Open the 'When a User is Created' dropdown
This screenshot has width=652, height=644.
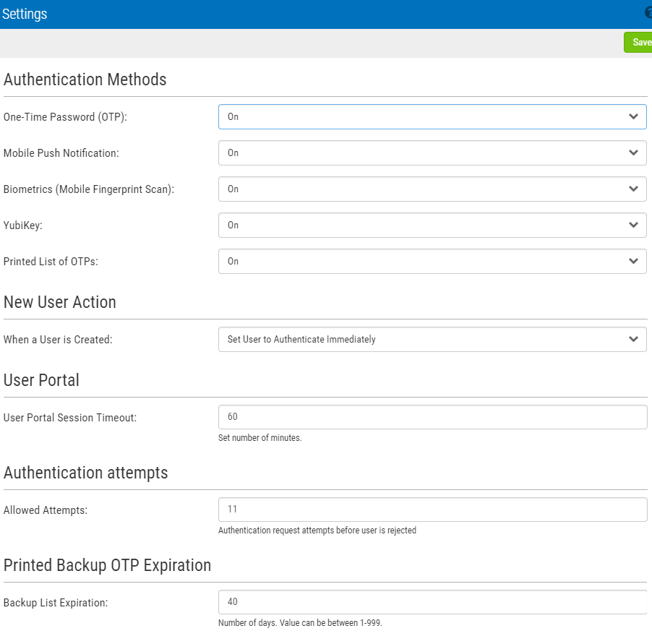click(432, 339)
